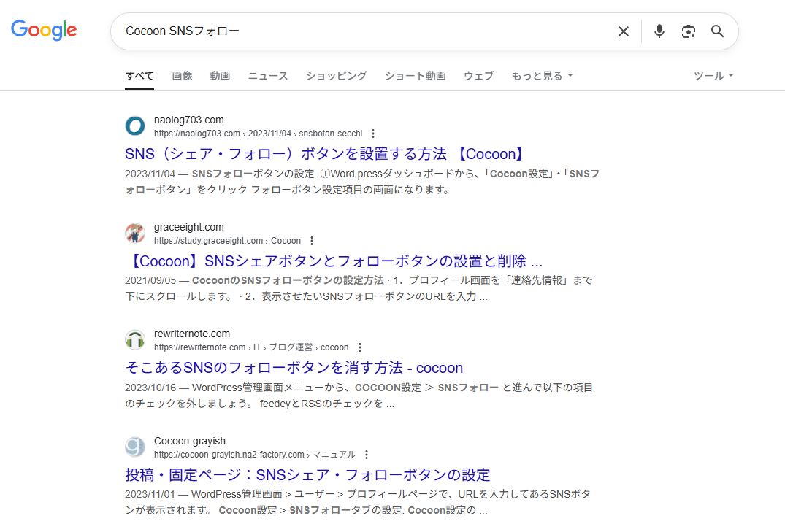This screenshot has width=785, height=532.
Task: Switch to the ショート動画 tab
Action: [x=415, y=76]
